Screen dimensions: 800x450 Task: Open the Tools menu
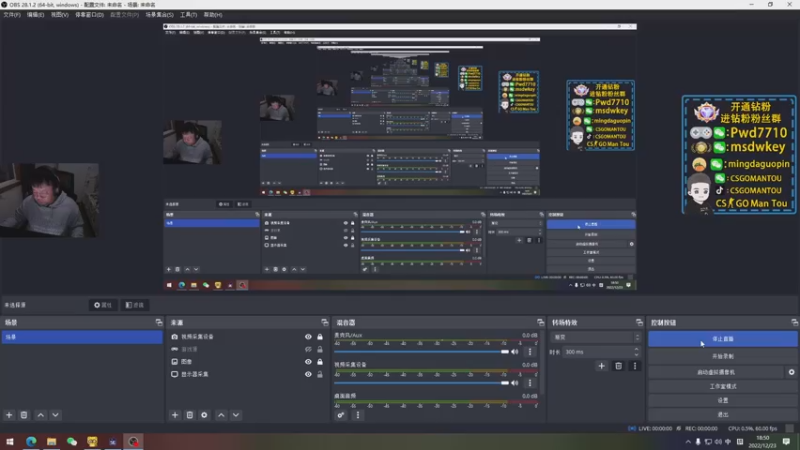(x=188, y=15)
